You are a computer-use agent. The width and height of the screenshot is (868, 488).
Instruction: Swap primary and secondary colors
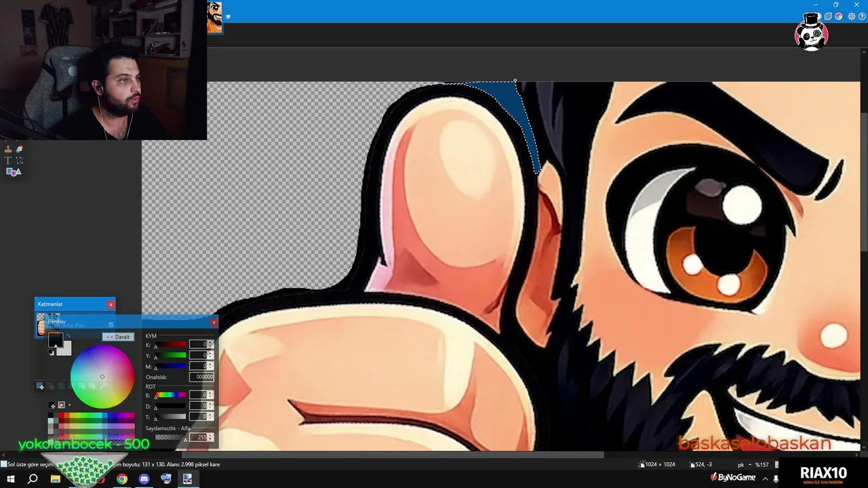pos(68,335)
